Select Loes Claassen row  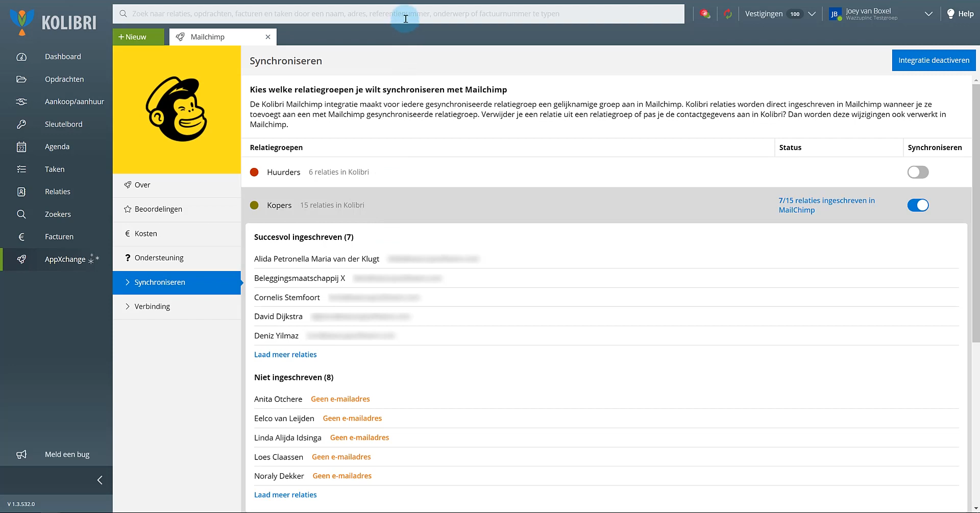tap(606, 457)
